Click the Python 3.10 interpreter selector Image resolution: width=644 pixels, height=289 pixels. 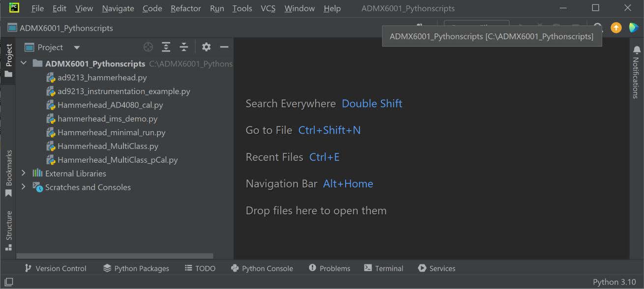[x=614, y=282]
